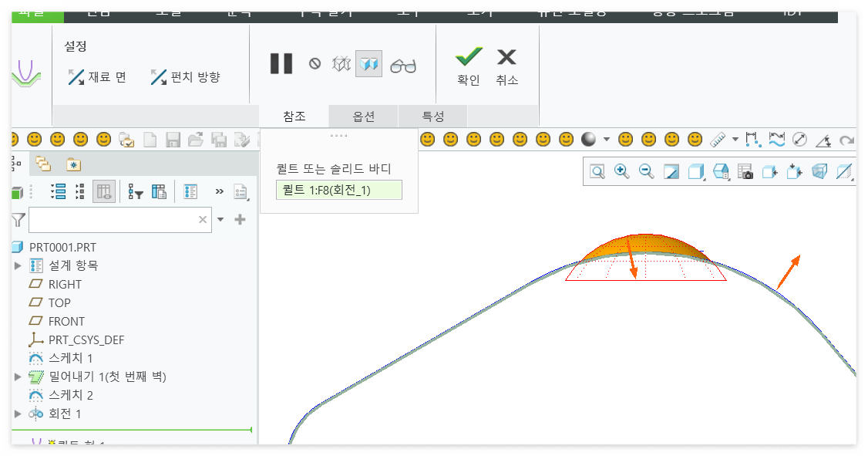The image size is (868, 456).
Task: Click the curve length measure icon
Action: point(777,140)
